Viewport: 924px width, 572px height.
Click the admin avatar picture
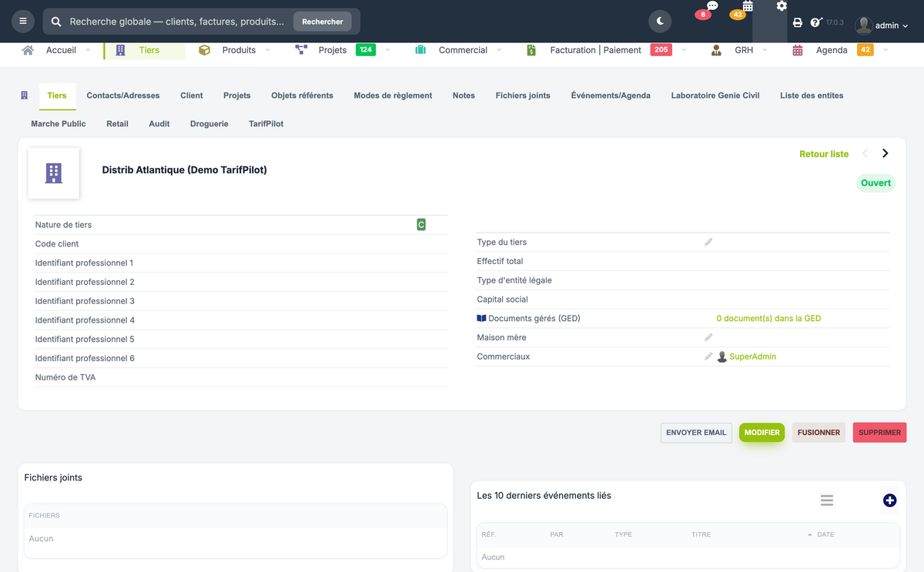pos(863,25)
